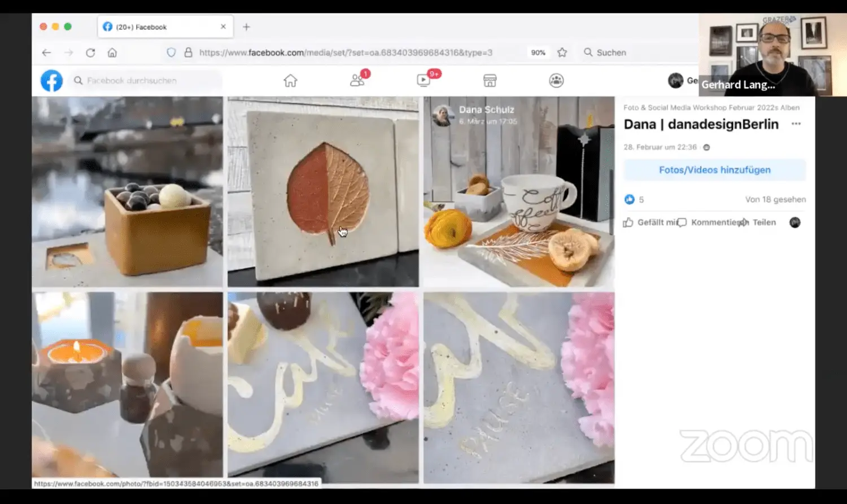Click the Facebook logo icon
Viewport: 847px width, 504px height.
pos(51,81)
